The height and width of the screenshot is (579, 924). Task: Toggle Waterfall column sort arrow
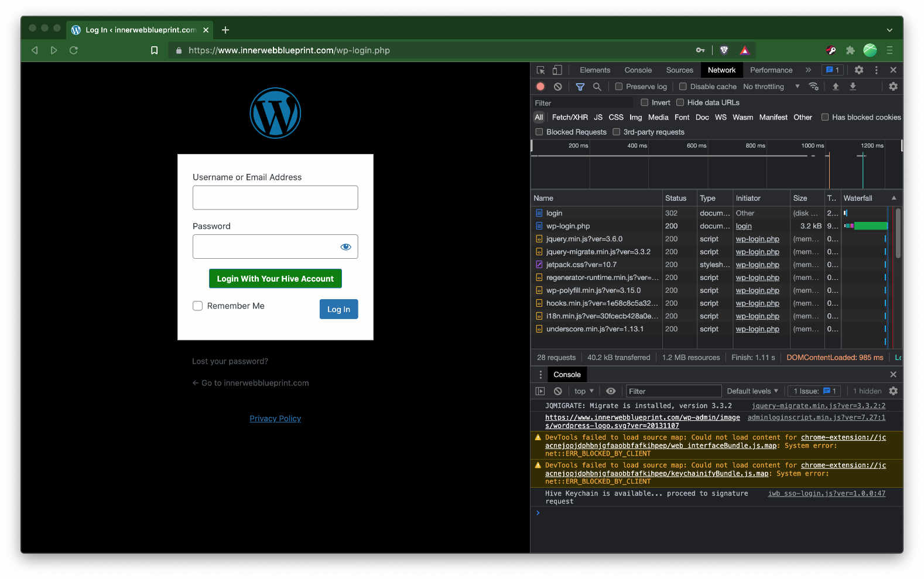pos(894,198)
